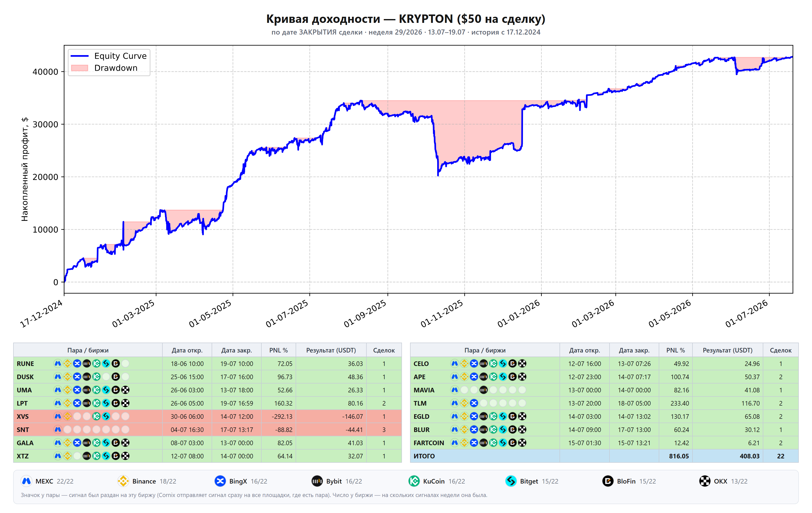
Task: Select the KuCoin icon in the bottom legend
Action: [414, 481]
